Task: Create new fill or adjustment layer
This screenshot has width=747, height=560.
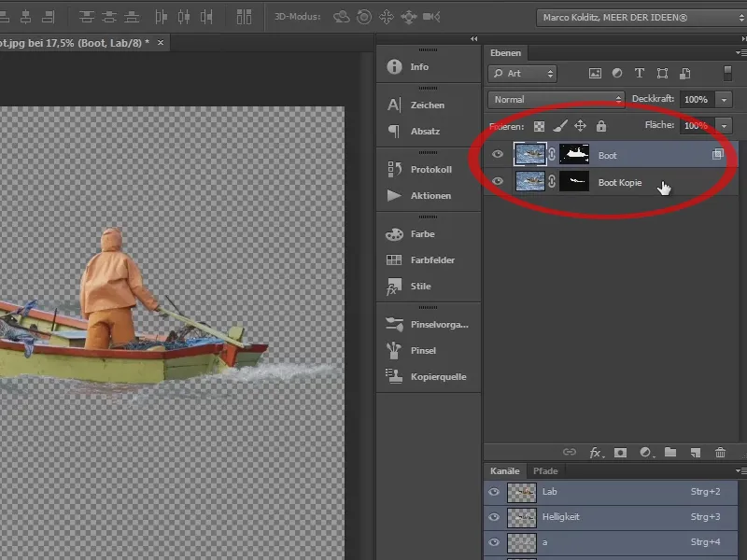Action: [x=646, y=453]
